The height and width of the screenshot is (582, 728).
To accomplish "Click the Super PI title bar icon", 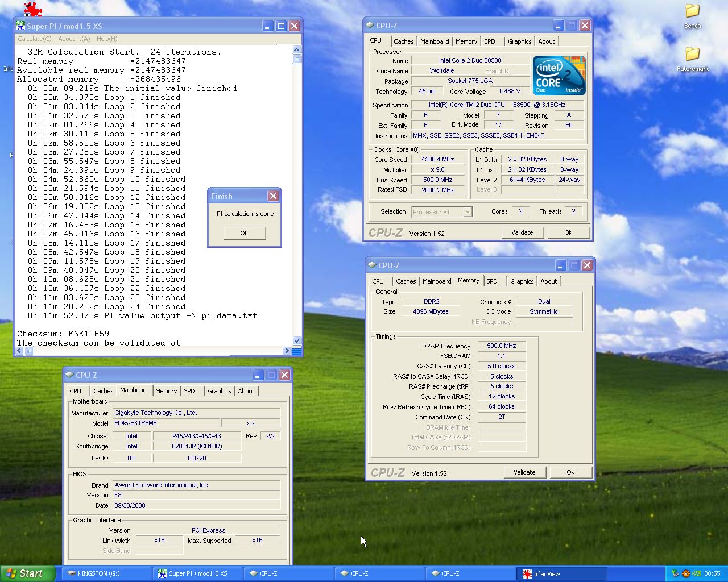I will point(20,26).
